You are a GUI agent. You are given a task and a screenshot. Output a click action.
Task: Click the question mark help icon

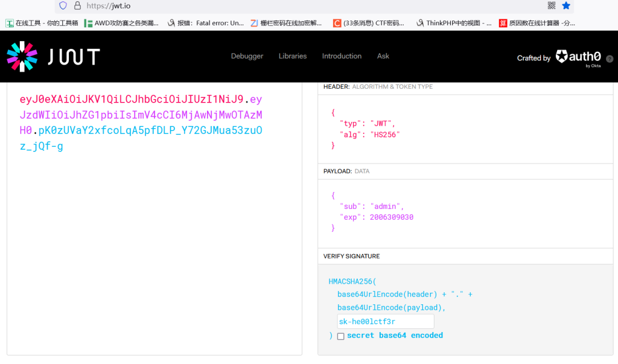point(610,59)
